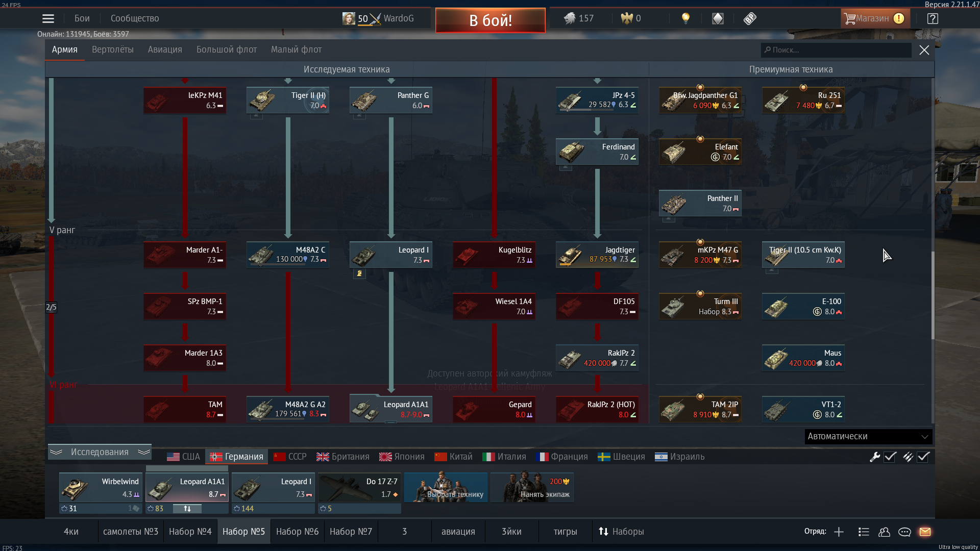Click the swap arrows under Leopard A1A1 slot
The height and width of the screenshot is (551, 980).
point(187,509)
